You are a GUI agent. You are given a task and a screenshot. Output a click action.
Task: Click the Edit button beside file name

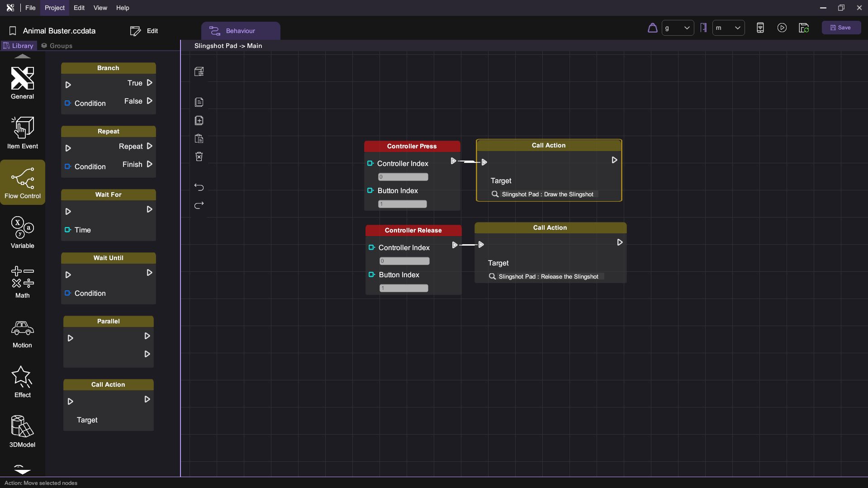click(x=144, y=31)
